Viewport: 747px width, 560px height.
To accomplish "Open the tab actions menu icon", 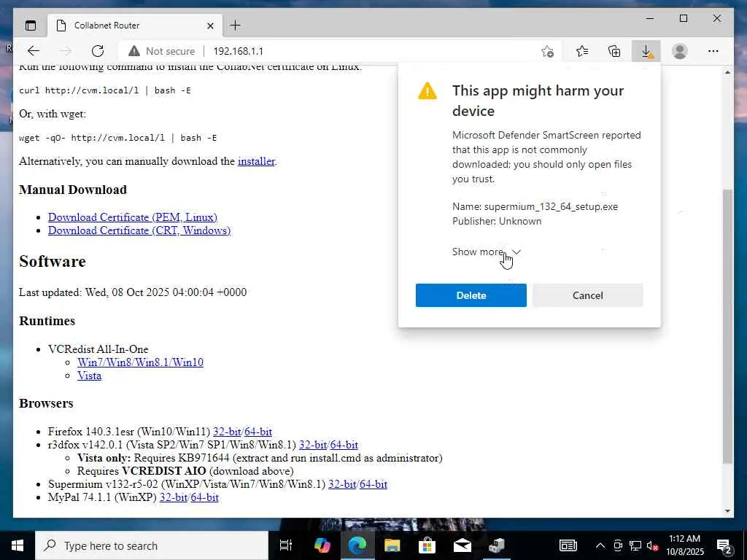I will 31,26.
